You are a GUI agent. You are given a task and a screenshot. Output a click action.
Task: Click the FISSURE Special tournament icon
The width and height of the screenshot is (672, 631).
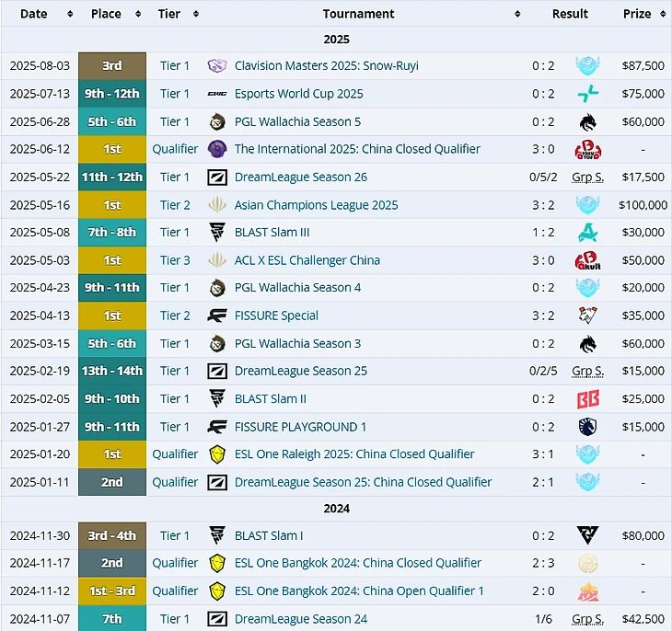click(x=217, y=315)
